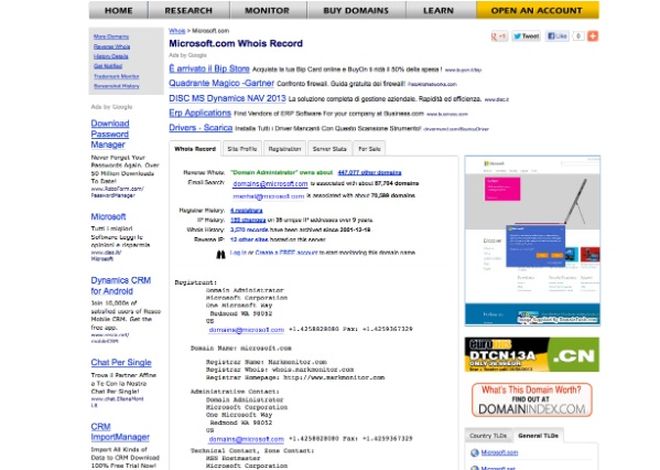Click the Registrant domains@microsoft.com email link
The width and height of the screenshot is (660, 470).
click(246, 330)
